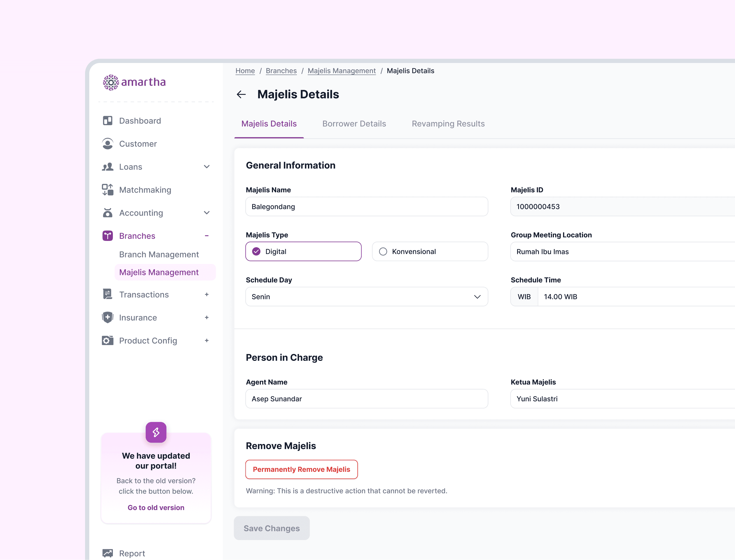Select the Digital majelis type
Image resolution: width=735 pixels, height=560 pixels.
tap(303, 251)
